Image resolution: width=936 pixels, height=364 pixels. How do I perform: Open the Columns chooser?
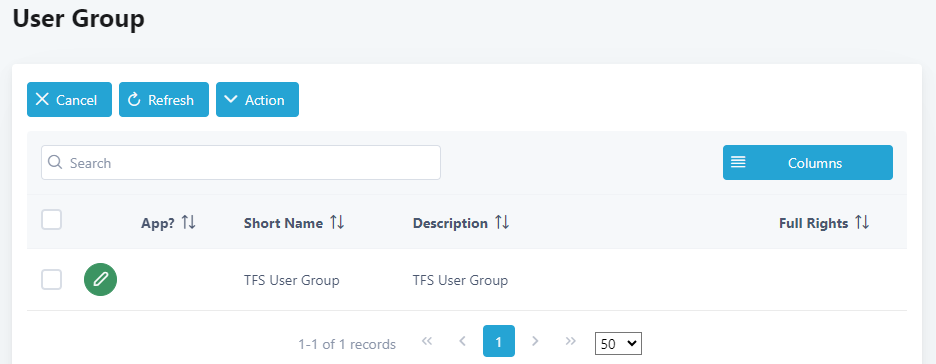[x=808, y=162]
